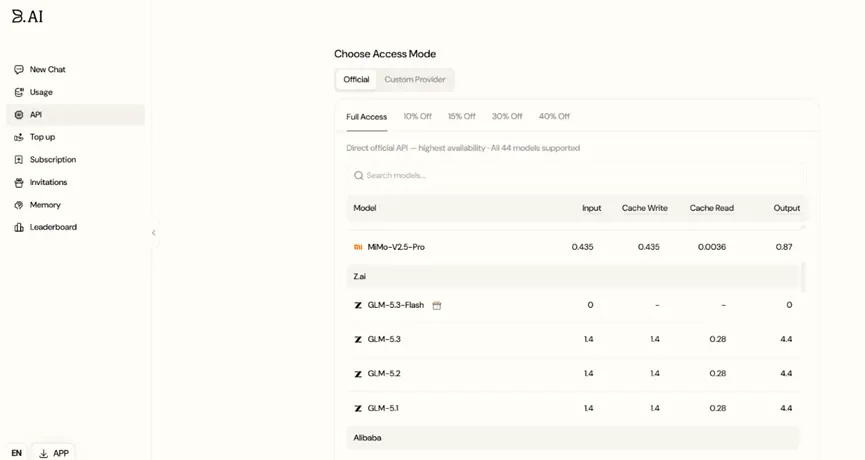865x460 pixels.
Task: Open the Leaderboard page
Action: click(x=76, y=227)
